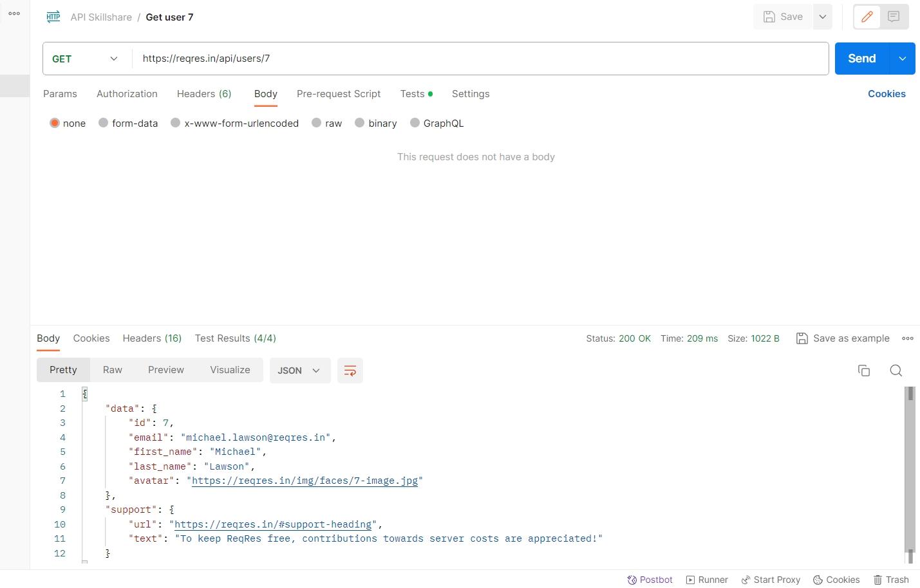Viewport: 920px width, 588px height.
Task: Copy the response body with the copy icon
Action: pyautogui.click(x=864, y=371)
